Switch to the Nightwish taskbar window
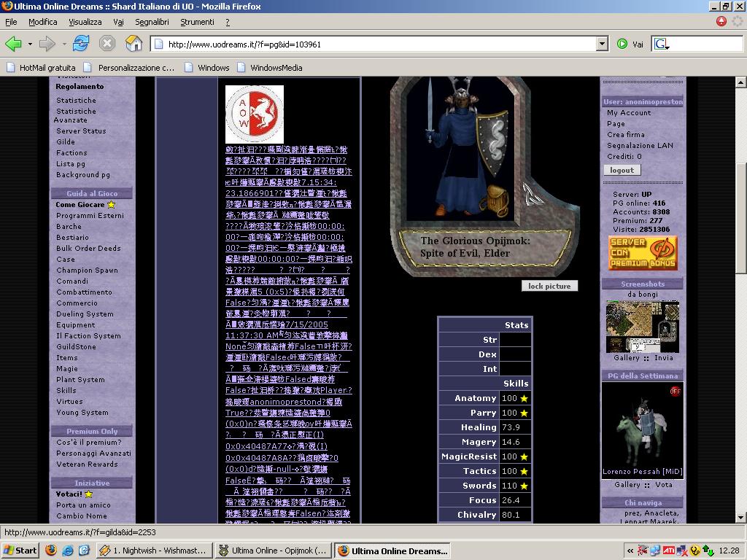Screen dimensions: 747x560 (154, 551)
